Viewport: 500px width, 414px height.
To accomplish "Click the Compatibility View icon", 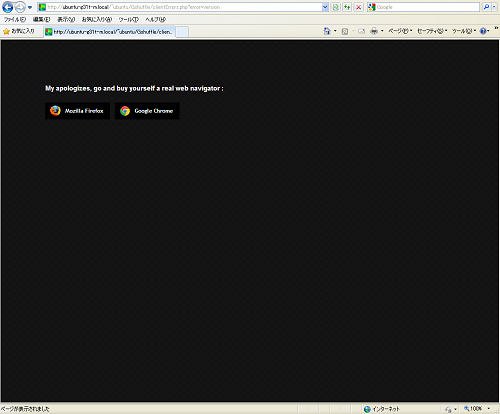I will click(336, 7).
